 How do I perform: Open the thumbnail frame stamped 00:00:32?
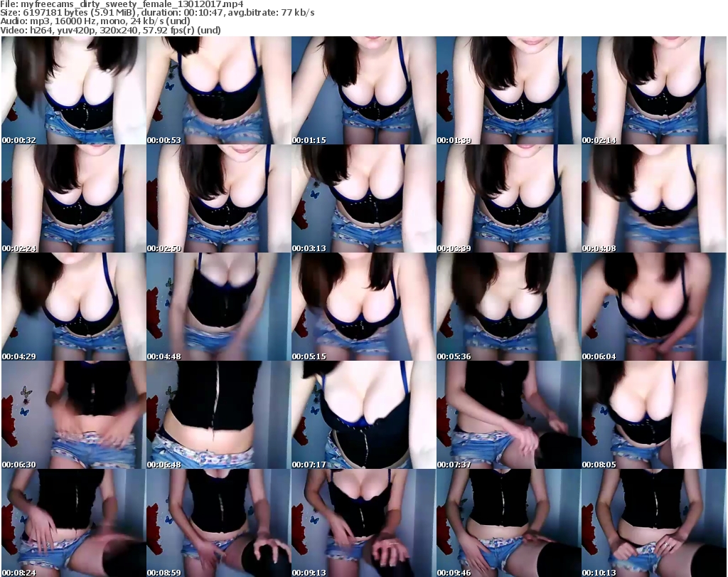coord(73,90)
